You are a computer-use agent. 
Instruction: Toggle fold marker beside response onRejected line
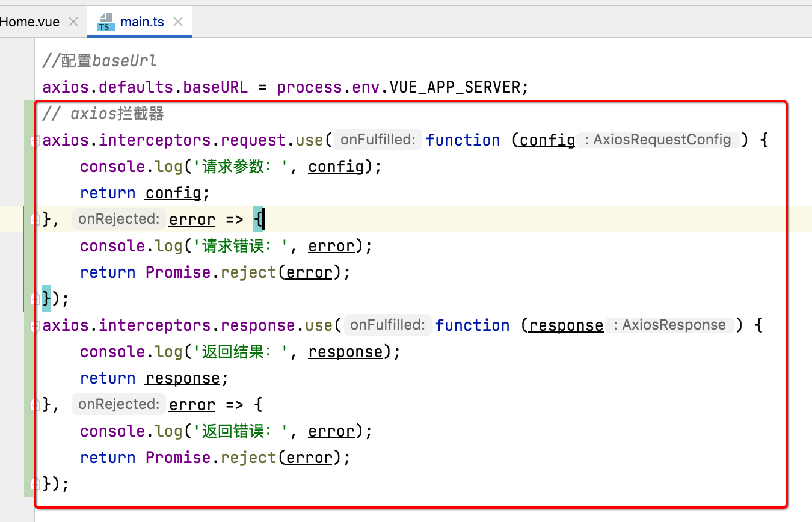pyautogui.click(x=36, y=405)
